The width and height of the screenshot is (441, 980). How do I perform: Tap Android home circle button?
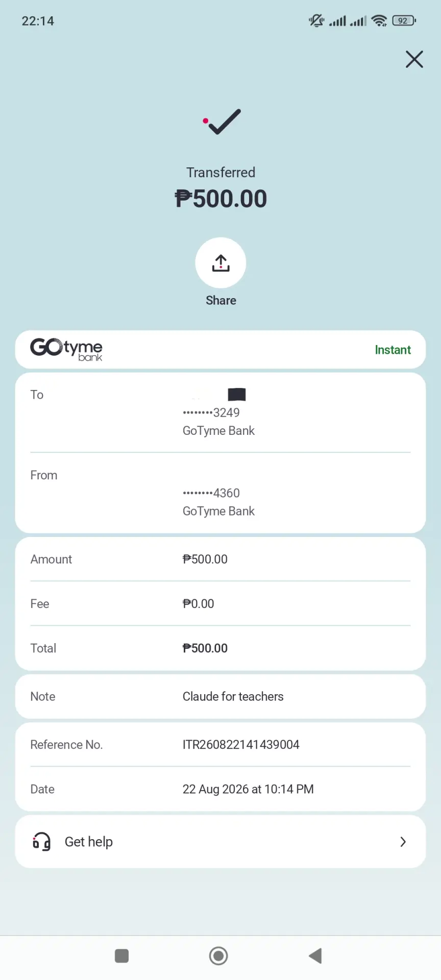pyautogui.click(x=218, y=955)
